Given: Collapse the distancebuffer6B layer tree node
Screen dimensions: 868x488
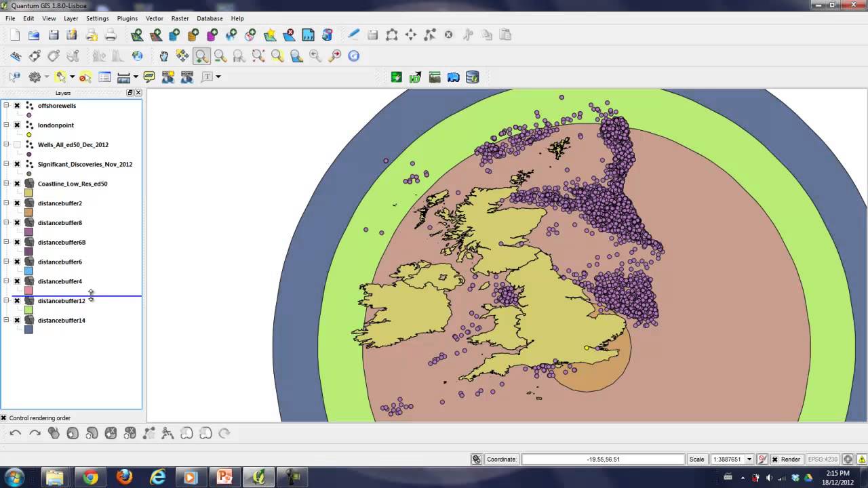Looking at the screenshot, I should tap(6, 242).
